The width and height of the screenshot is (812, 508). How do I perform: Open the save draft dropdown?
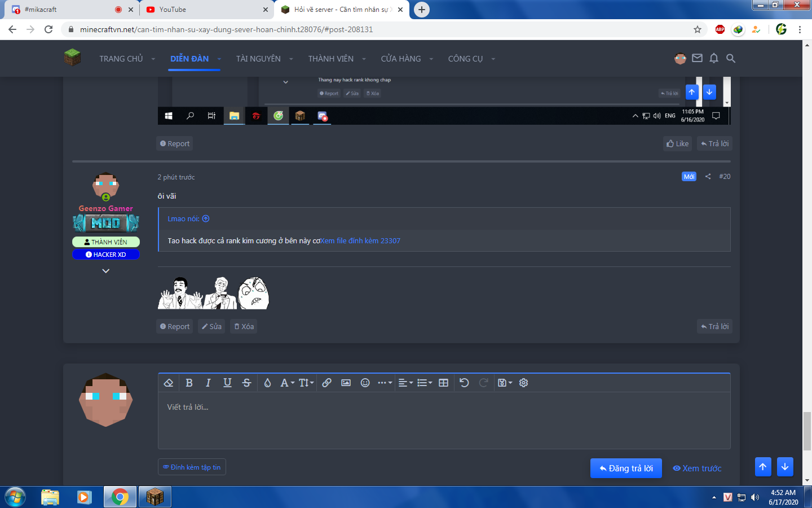pyautogui.click(x=505, y=383)
